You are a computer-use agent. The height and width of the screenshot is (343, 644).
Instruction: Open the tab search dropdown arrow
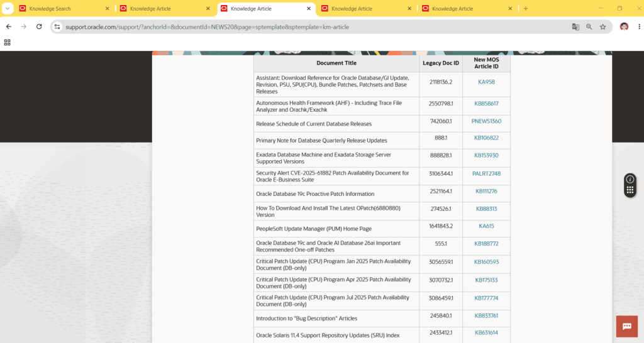[8, 8]
